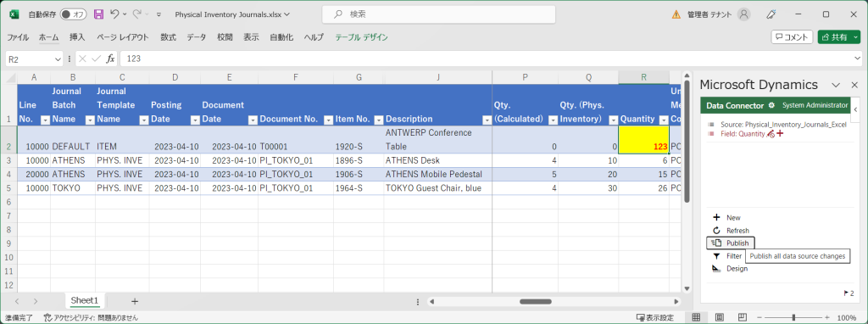
Task: Click the Field: Quantity entry
Action: 743,133
